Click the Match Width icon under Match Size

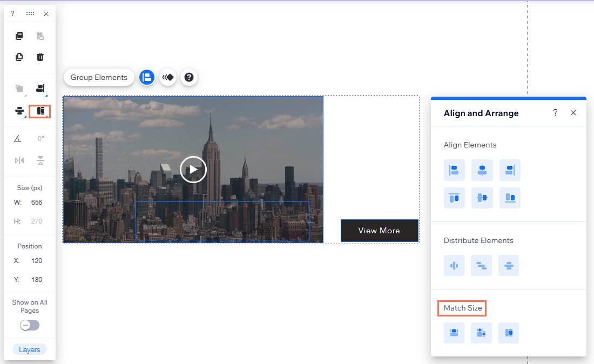pos(454,333)
